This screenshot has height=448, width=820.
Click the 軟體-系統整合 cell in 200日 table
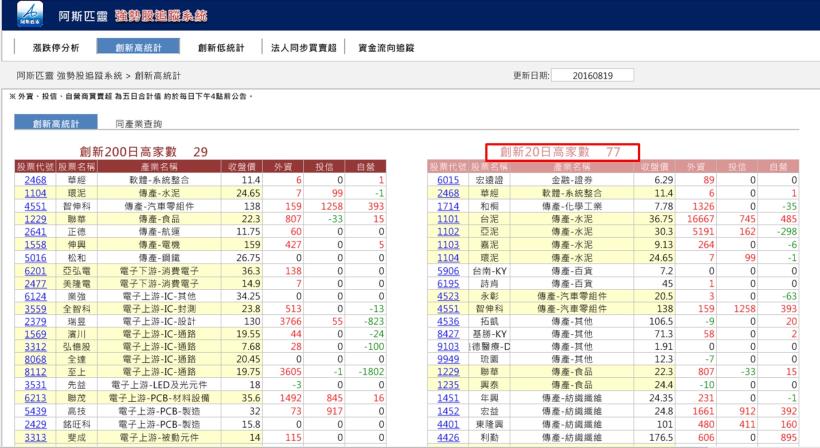pyautogui.click(x=159, y=180)
